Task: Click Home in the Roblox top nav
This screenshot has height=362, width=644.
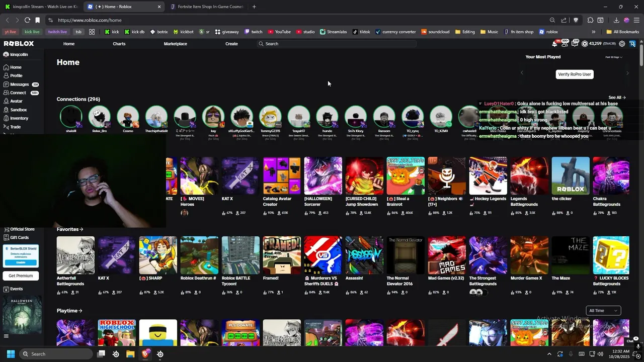Action: pyautogui.click(x=69, y=44)
